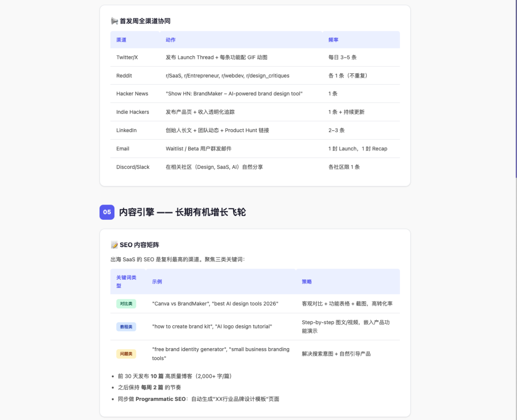
Task: Click the "free brand identity generator" example
Action: [221, 354]
